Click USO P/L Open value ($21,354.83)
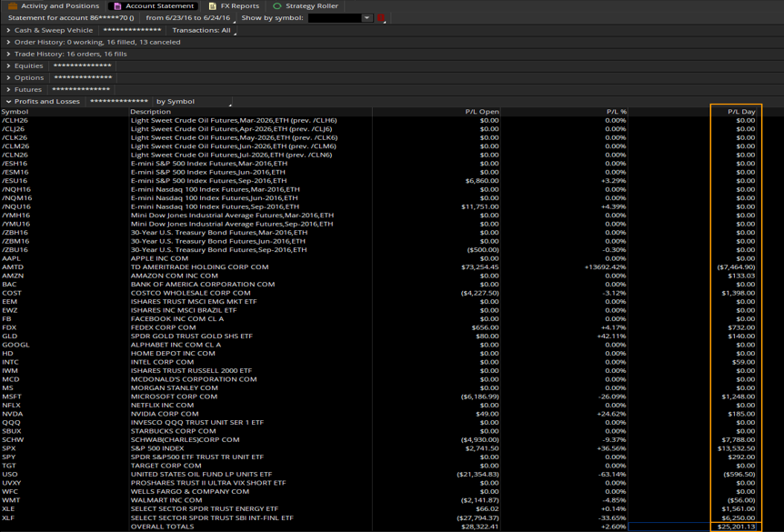The height and width of the screenshot is (532, 784). [477, 475]
